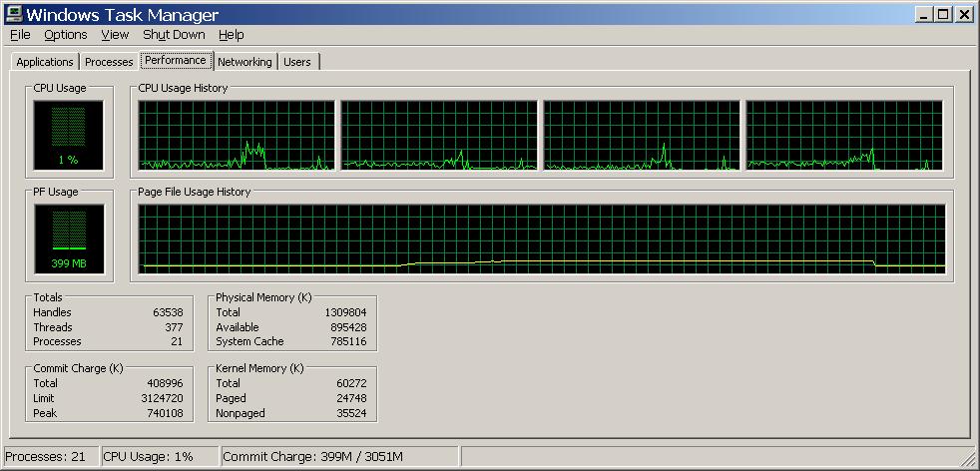Close the Task Manager window
The width and height of the screenshot is (980, 471).
click(963, 14)
